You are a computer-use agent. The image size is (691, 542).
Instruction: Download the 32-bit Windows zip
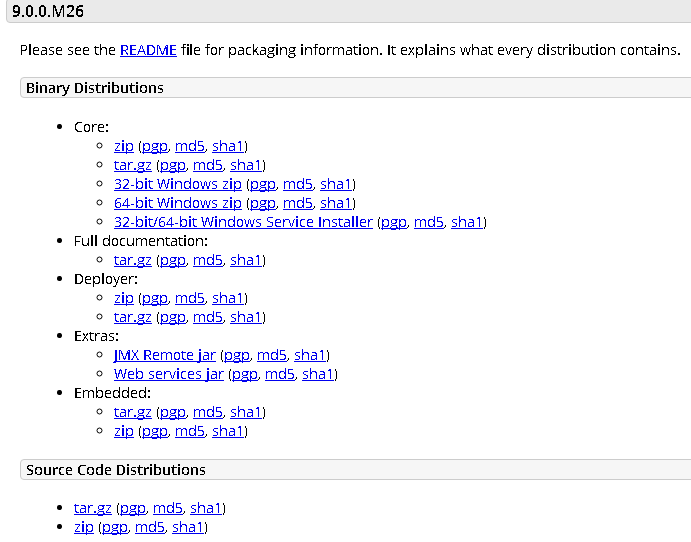click(178, 184)
